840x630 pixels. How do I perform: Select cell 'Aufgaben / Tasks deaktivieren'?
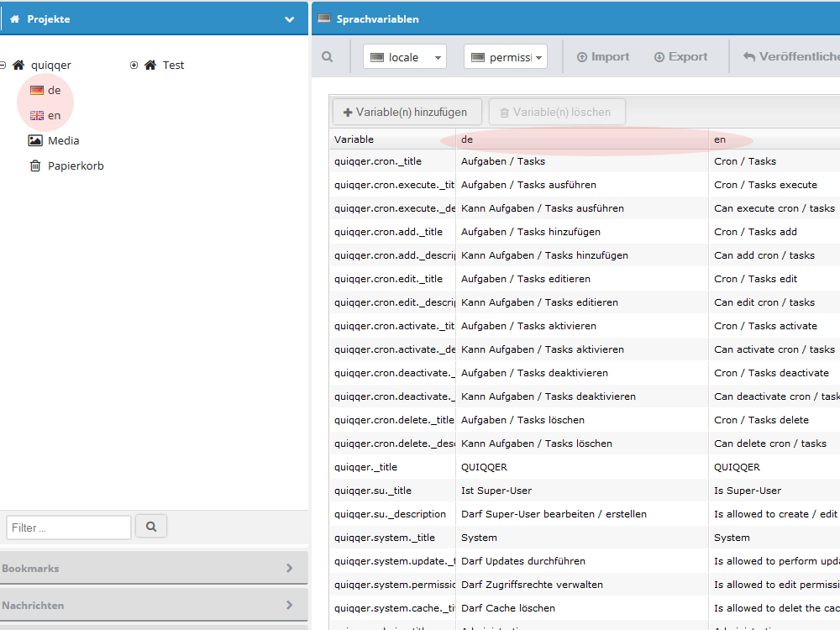(582, 374)
